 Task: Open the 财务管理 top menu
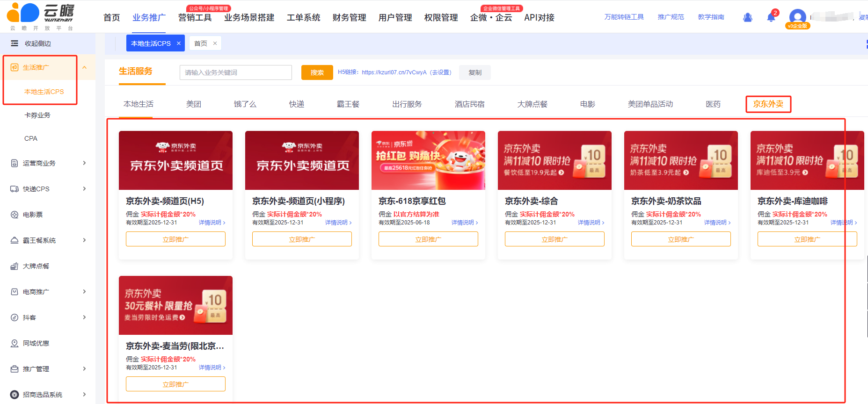[x=350, y=18]
